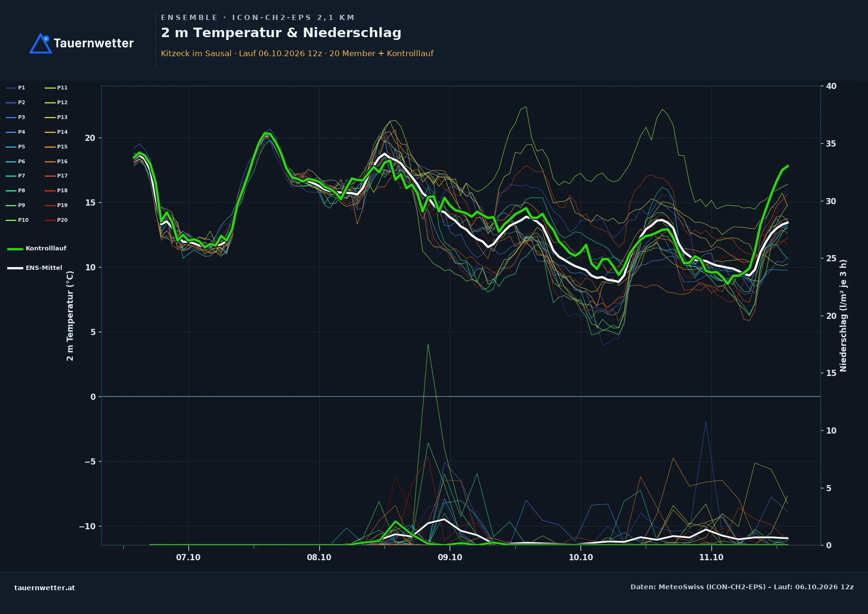Open the tauernwetter.at footer link
The image size is (868, 614).
pyautogui.click(x=44, y=587)
